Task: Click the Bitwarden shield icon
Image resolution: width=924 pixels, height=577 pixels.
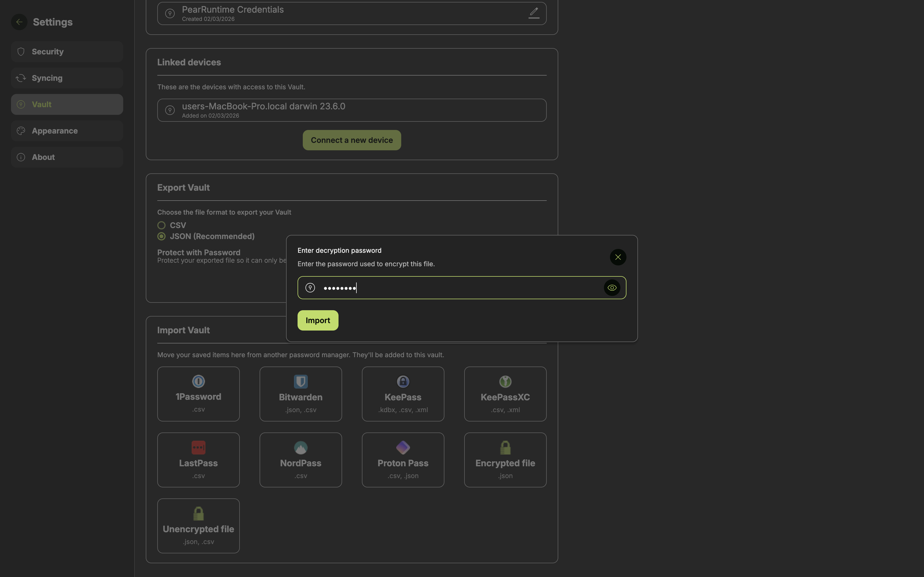Action: (x=301, y=381)
